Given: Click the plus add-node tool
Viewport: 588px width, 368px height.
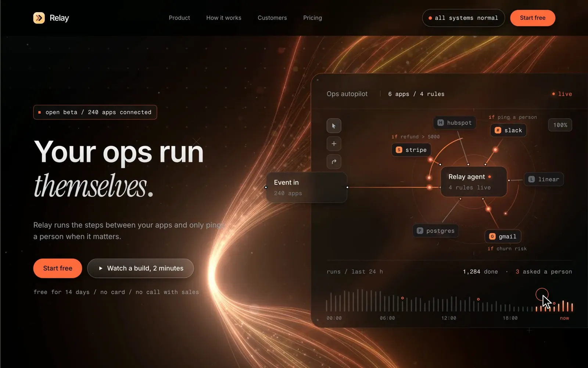Looking at the screenshot, I should 334,144.
